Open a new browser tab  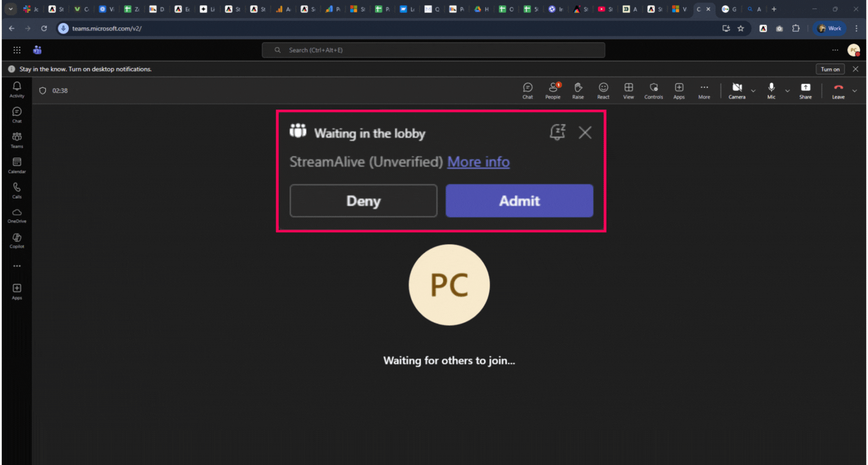774,9
